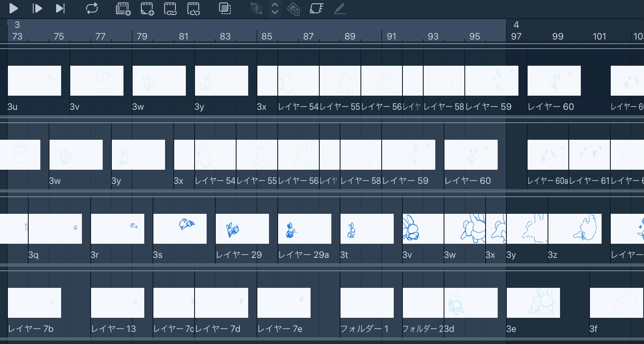644x344 pixels.
Task: Move playhead to frame 73 on the ruler
Action: pos(17,36)
